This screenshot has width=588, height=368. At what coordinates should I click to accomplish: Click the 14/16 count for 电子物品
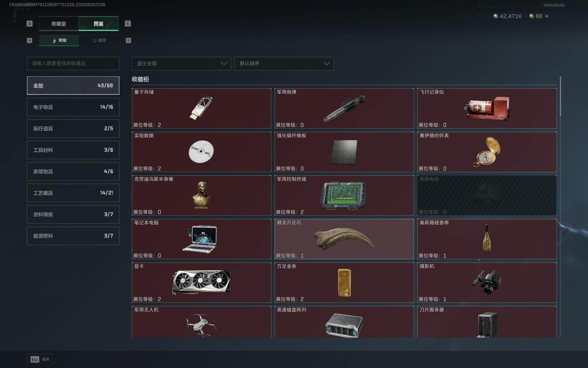coord(107,107)
